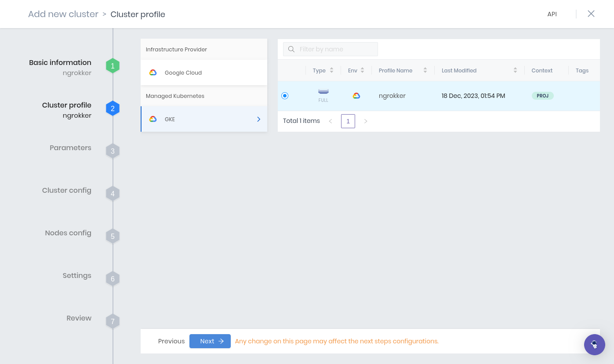Open the Review step
The width and height of the screenshot is (614, 364).
point(113,321)
